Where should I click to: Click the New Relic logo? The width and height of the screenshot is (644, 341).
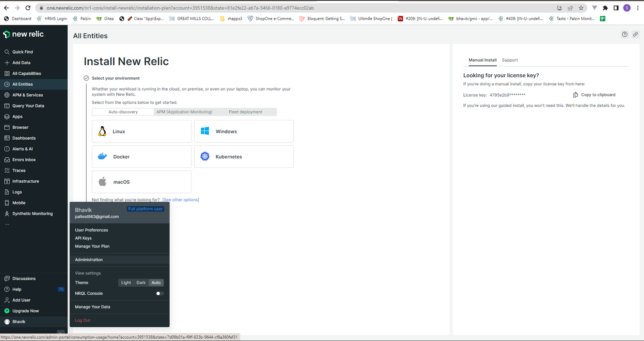pos(23,34)
